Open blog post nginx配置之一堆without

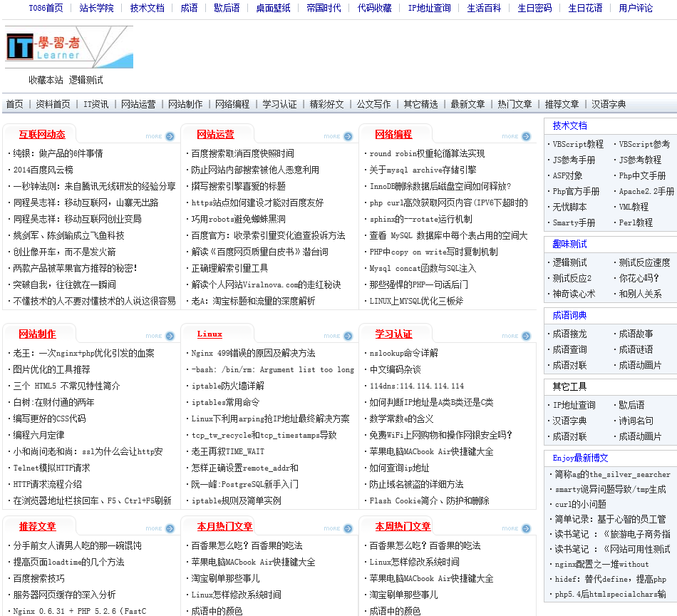click(601, 564)
